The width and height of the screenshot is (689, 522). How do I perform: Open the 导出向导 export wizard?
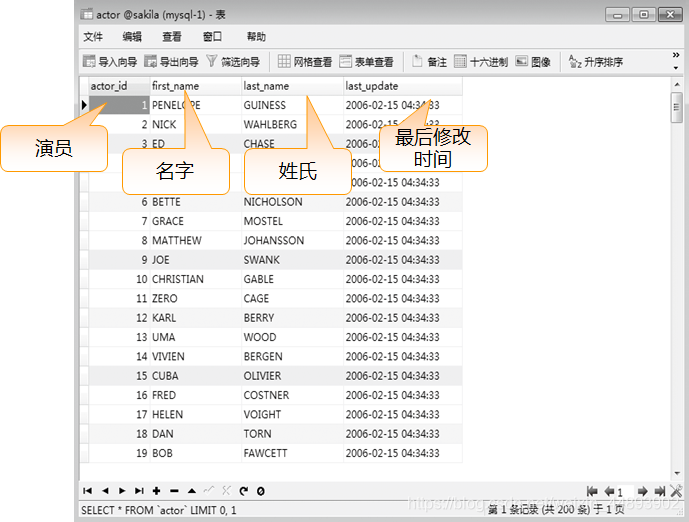click(x=171, y=62)
